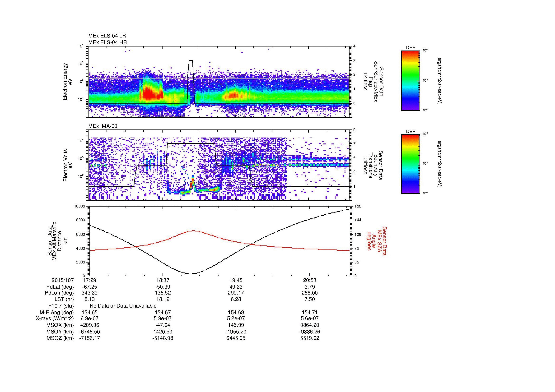Select the top DEF color bar for ELS
Image resolution: width=555 pixels, height=392 pixels.
[x=410, y=80]
